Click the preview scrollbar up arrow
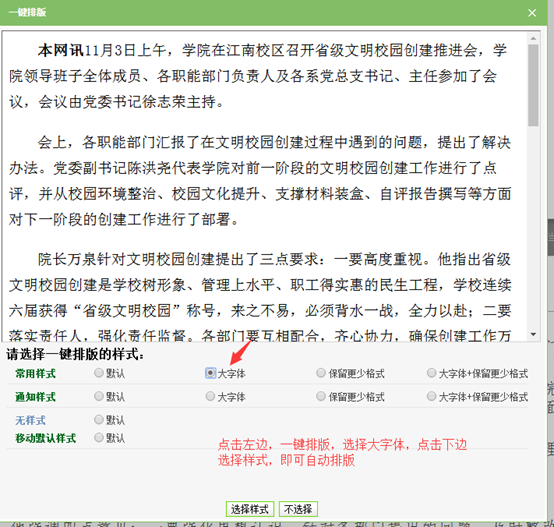 click(x=533, y=38)
